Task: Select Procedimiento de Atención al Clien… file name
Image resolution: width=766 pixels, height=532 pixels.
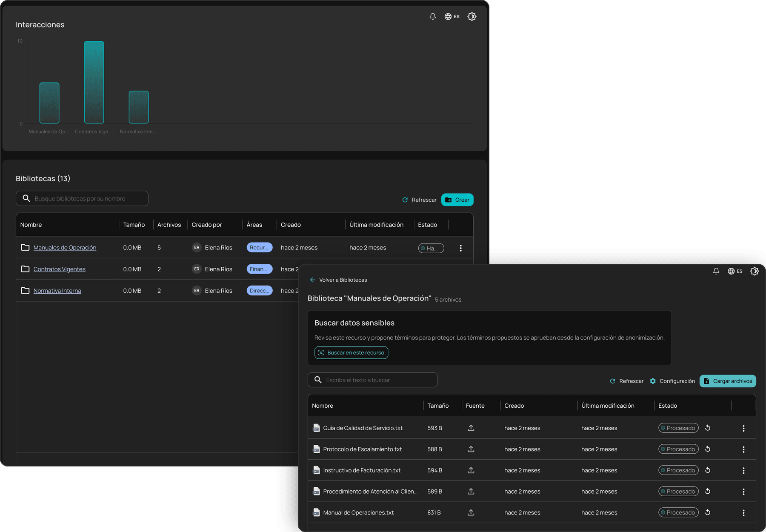Action: coord(370,492)
